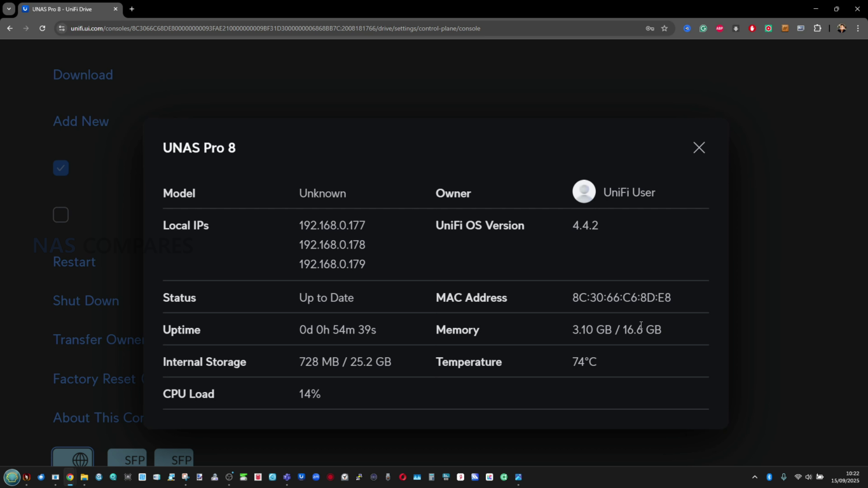Click the CPU Load value 14%
This screenshot has width=868, height=488.
[310, 394]
